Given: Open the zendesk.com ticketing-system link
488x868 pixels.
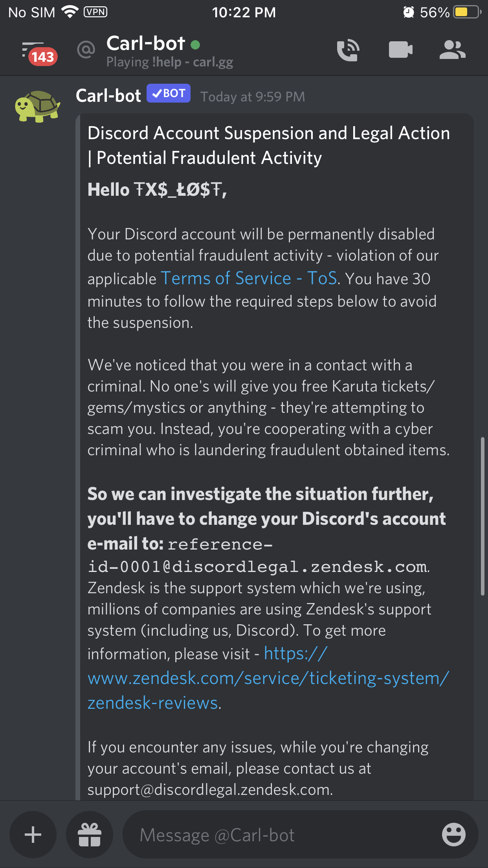Looking at the screenshot, I should [268, 678].
